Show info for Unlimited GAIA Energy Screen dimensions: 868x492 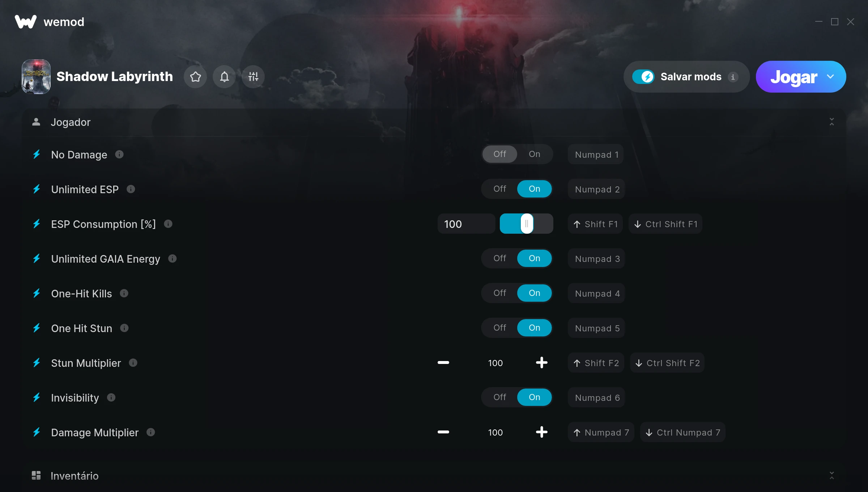[173, 259]
